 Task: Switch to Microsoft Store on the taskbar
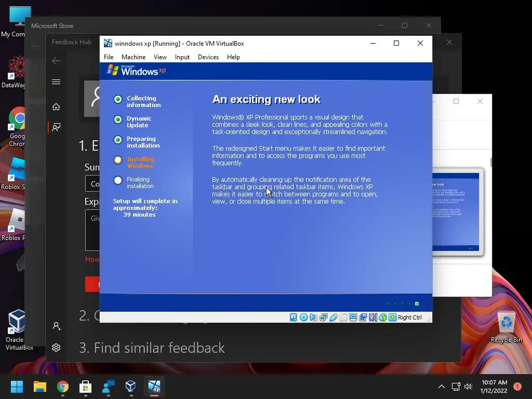coord(86,387)
